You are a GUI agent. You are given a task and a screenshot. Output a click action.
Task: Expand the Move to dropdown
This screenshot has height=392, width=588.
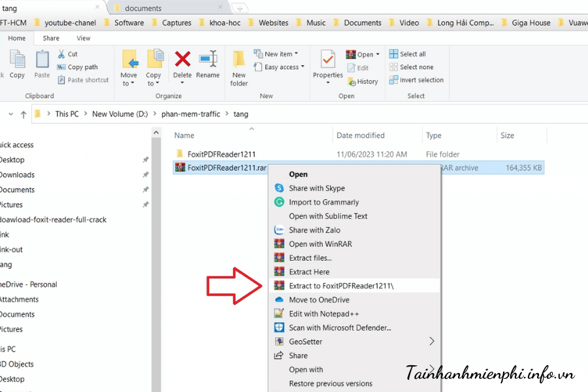[x=129, y=83]
